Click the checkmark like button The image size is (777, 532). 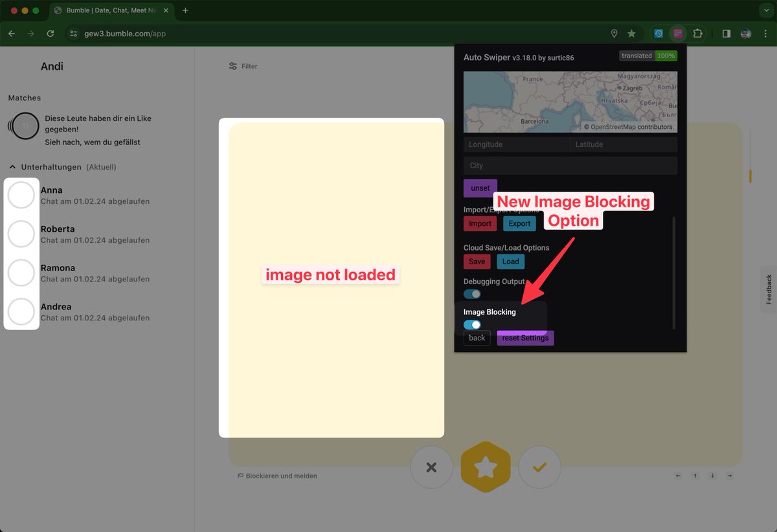coord(539,467)
